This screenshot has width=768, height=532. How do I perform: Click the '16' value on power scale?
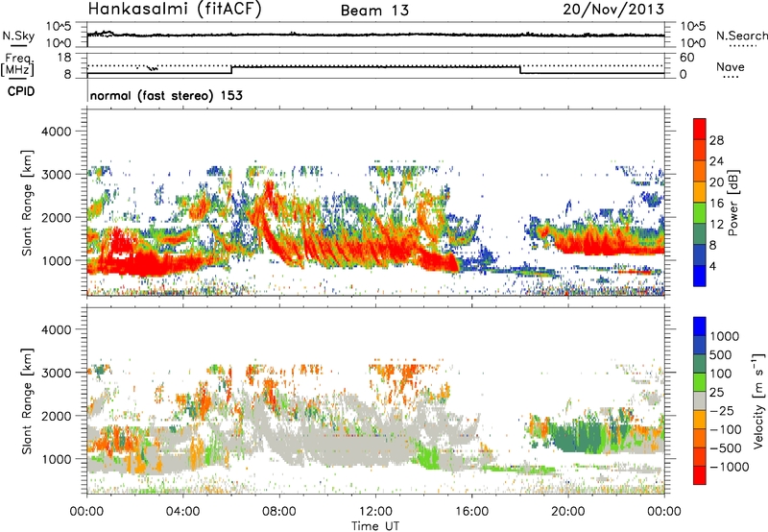(716, 204)
